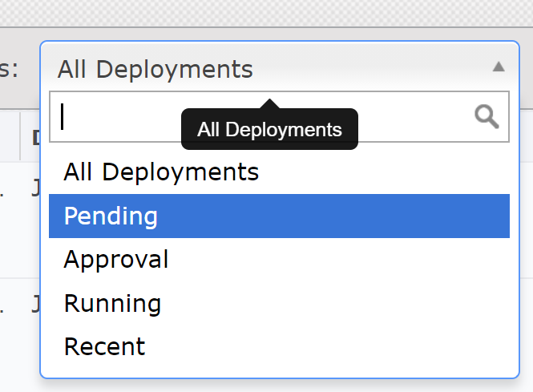Select the Recent deployments option
The width and height of the screenshot is (533, 392).
104,347
